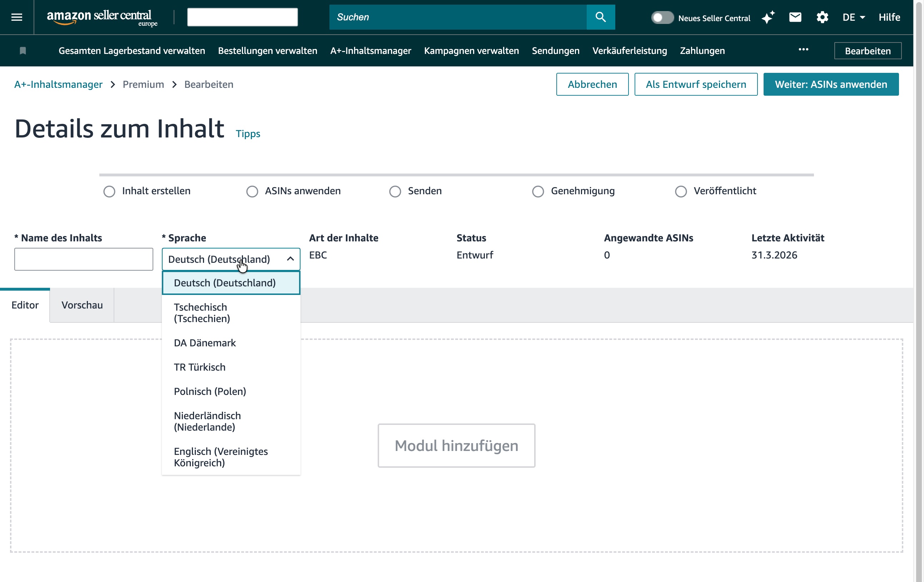Open the DE language dropdown
Viewport: 924px width, 582px height.
coord(854,17)
